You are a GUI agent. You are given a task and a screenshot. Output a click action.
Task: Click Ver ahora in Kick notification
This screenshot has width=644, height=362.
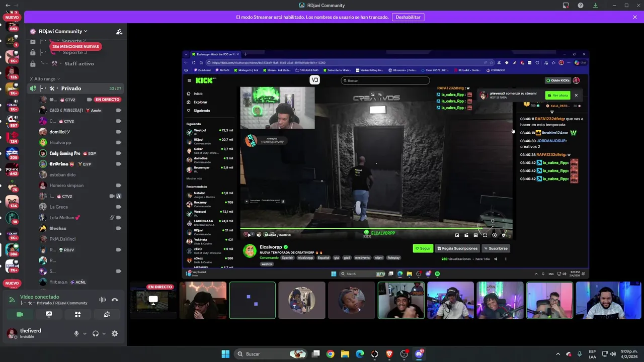click(558, 95)
